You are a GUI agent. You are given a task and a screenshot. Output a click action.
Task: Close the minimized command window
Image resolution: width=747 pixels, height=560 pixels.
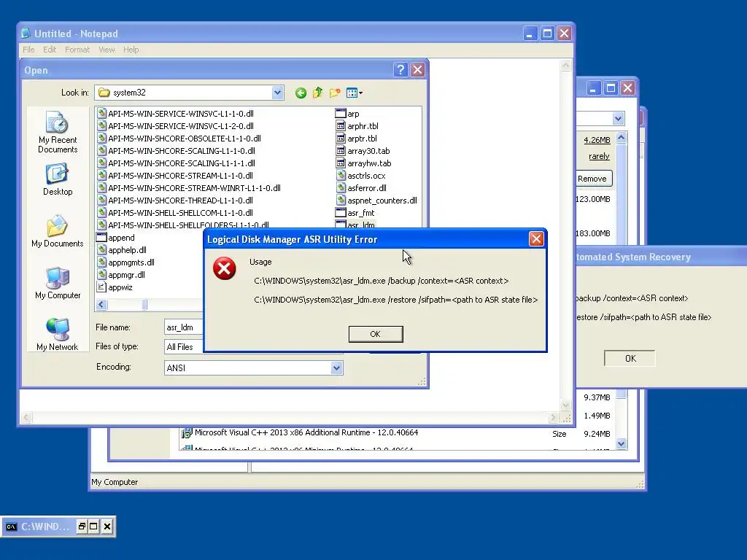(x=107, y=526)
